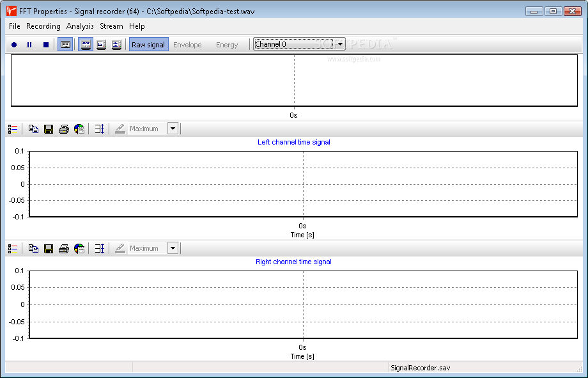Image resolution: width=588 pixels, height=378 pixels.
Task: Toggle the third display-mode icon in top toolbar
Action: (116, 45)
